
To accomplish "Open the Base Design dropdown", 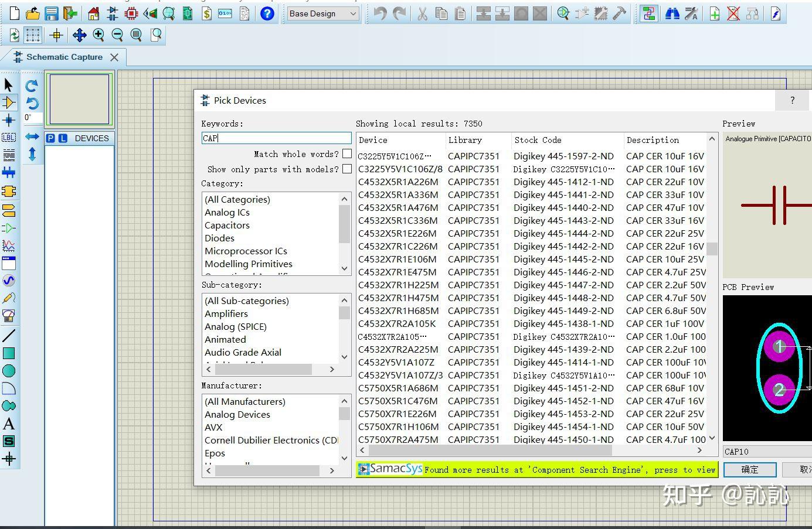I will [323, 13].
